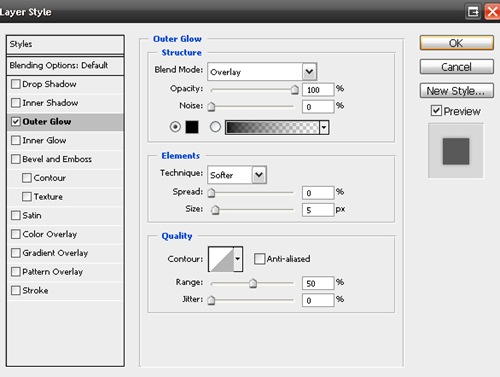Viewport: 500px width, 377px height.
Task: Click the black glow color swatch
Action: [x=192, y=127]
